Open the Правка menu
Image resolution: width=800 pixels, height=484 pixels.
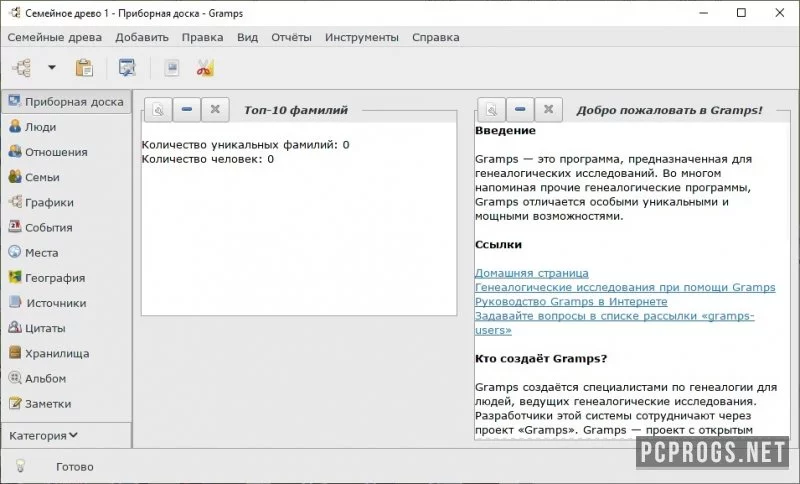(203, 37)
